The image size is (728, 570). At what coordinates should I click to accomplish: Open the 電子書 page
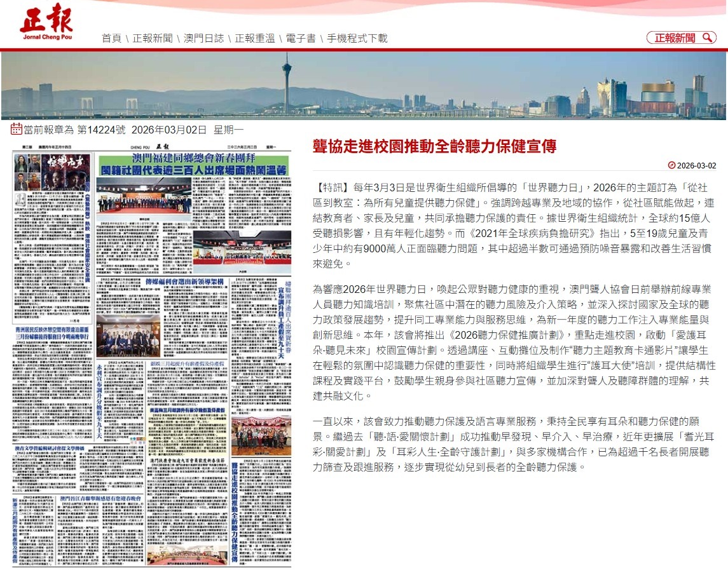[300, 38]
